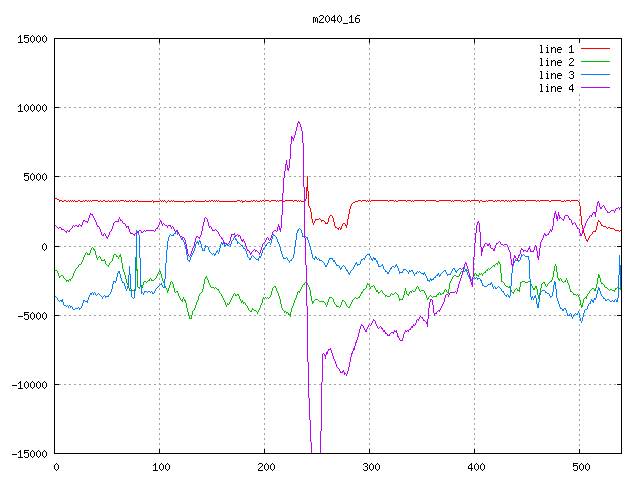
Task: Click the 400 x-axis tick label
Action: pyautogui.click(x=475, y=467)
